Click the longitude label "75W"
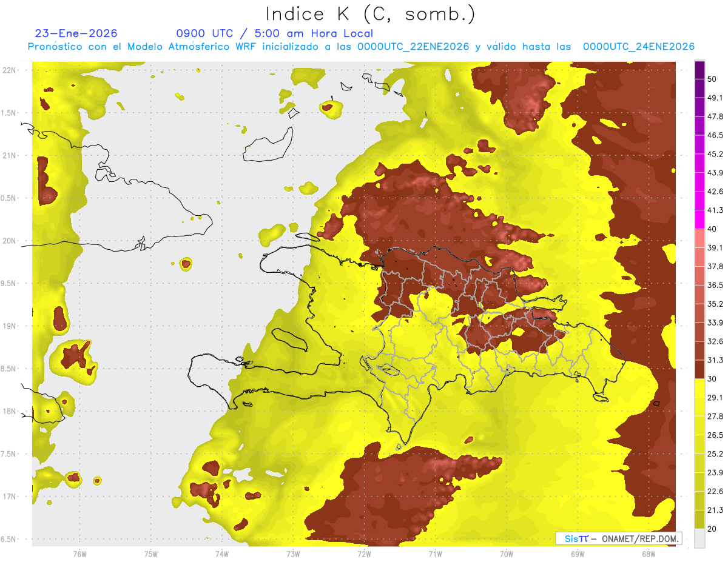728x562 pixels. pos(151,554)
